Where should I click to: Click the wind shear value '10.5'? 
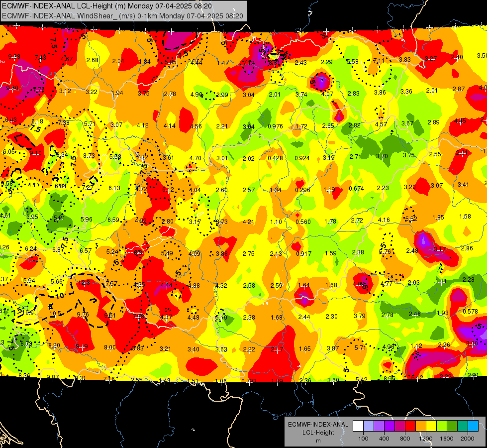[55, 314]
